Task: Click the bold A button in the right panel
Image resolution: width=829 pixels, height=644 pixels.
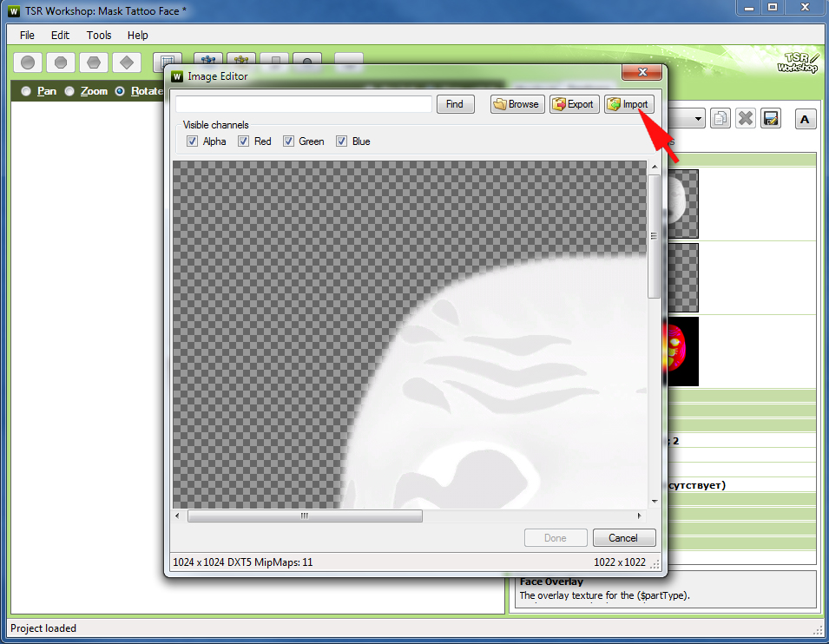Action: point(806,119)
